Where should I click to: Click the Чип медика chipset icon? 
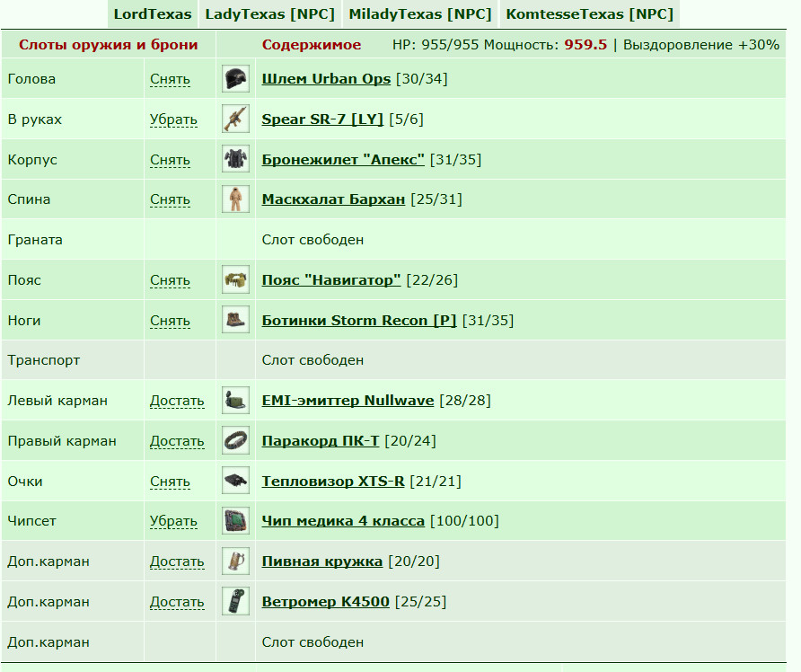(x=235, y=521)
